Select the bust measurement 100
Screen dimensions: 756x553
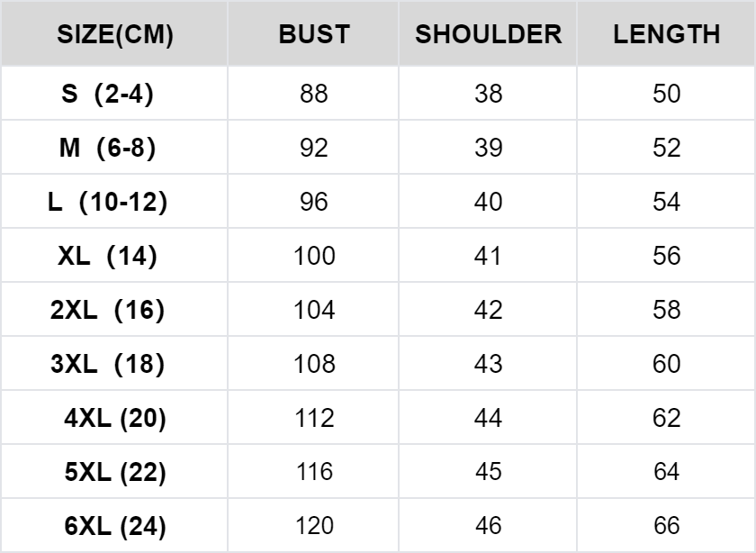314,256
